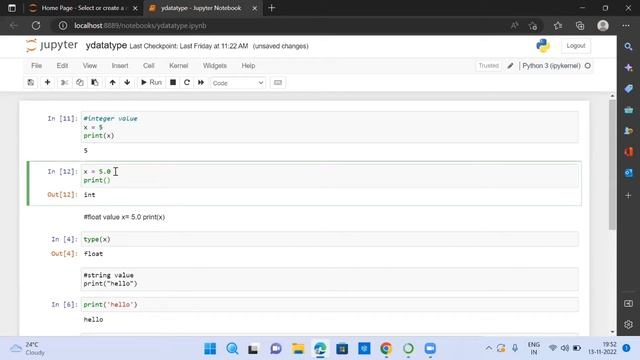Open the Insert menu
This screenshot has height=360, width=640.
coord(120,66)
